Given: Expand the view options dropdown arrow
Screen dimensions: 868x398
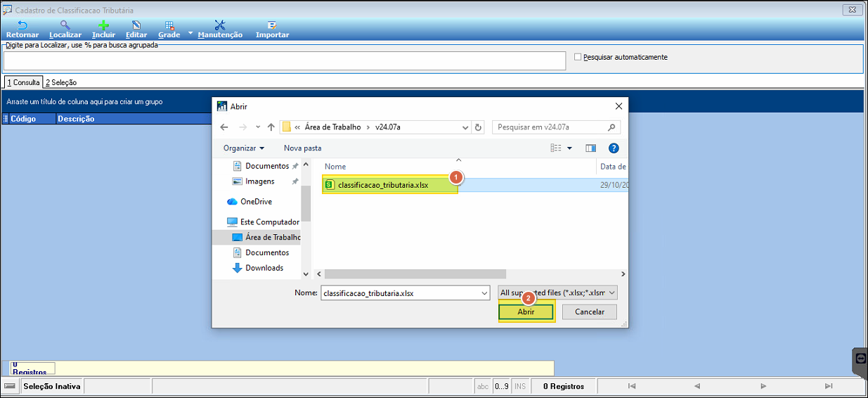Looking at the screenshot, I should 569,148.
